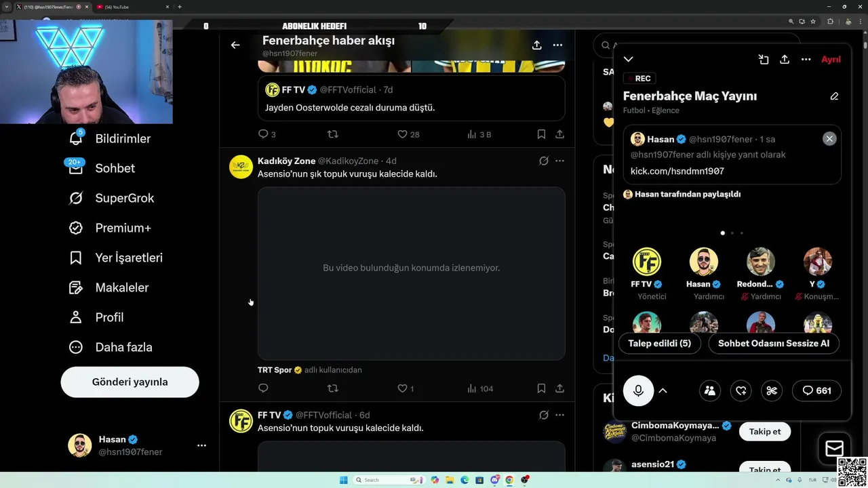Open Sohbet messages
Image resolution: width=868 pixels, height=488 pixels.
101,168
